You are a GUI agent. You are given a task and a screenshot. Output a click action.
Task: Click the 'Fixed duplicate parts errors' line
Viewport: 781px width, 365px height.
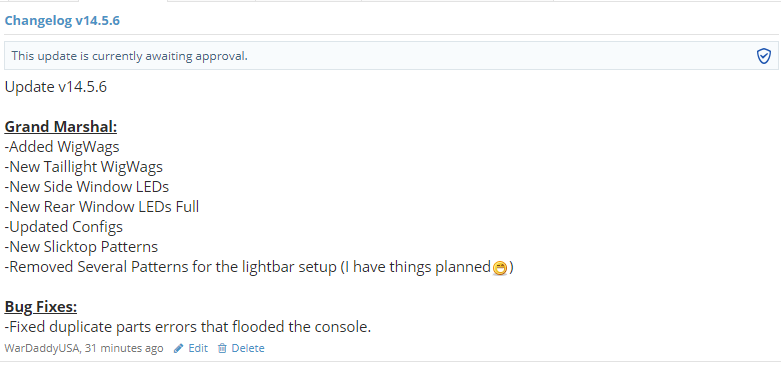[x=188, y=327]
